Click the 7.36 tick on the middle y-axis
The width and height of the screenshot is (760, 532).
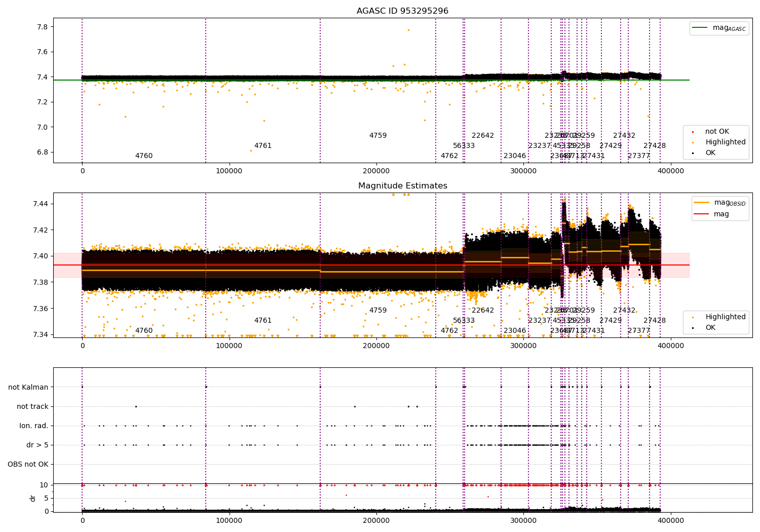pos(40,309)
